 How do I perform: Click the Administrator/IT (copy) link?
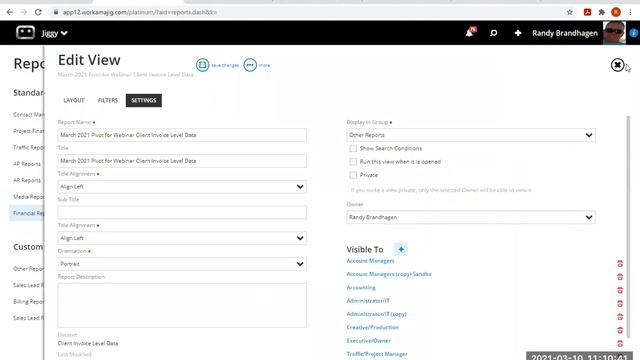click(x=376, y=314)
